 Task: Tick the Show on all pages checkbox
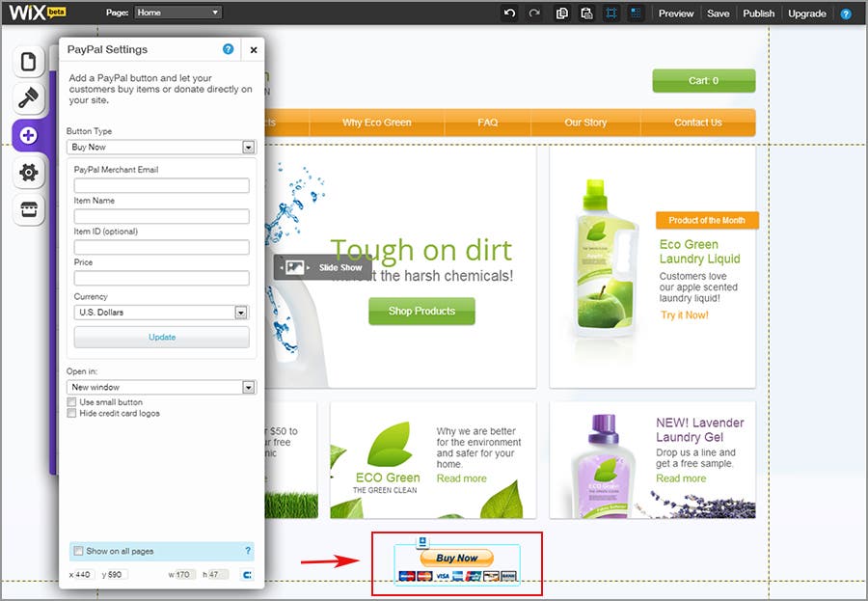[x=78, y=551]
